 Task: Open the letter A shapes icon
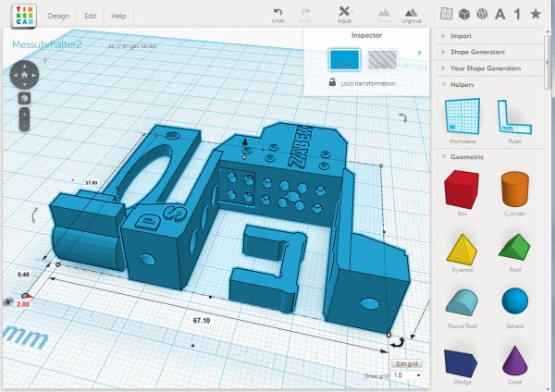click(x=500, y=14)
